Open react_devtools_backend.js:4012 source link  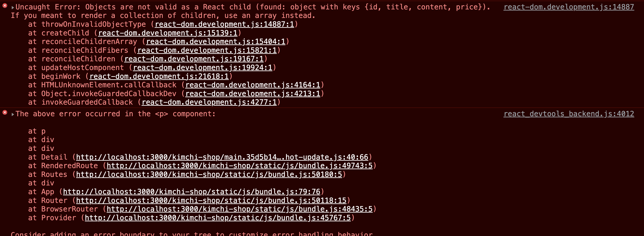click(x=569, y=114)
